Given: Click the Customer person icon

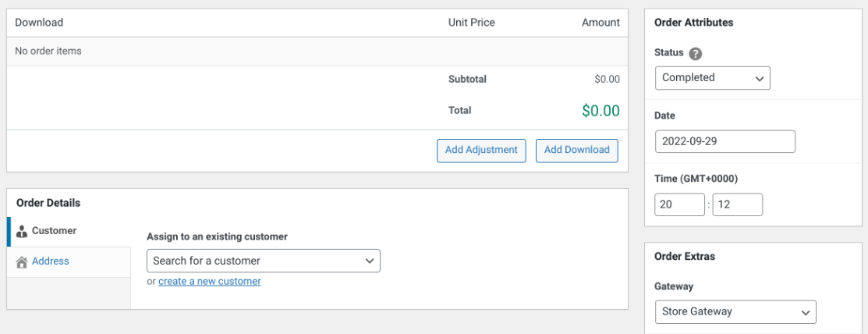Looking at the screenshot, I should point(22,231).
